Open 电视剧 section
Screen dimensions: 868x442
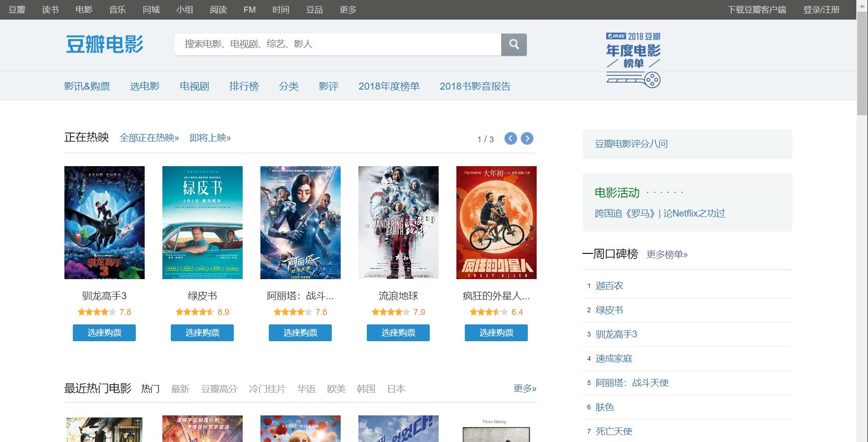click(x=195, y=86)
